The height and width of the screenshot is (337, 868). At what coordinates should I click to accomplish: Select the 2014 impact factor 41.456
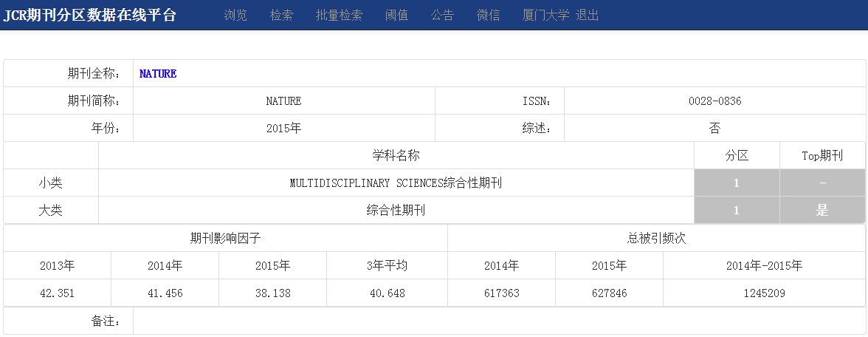pyautogui.click(x=165, y=293)
